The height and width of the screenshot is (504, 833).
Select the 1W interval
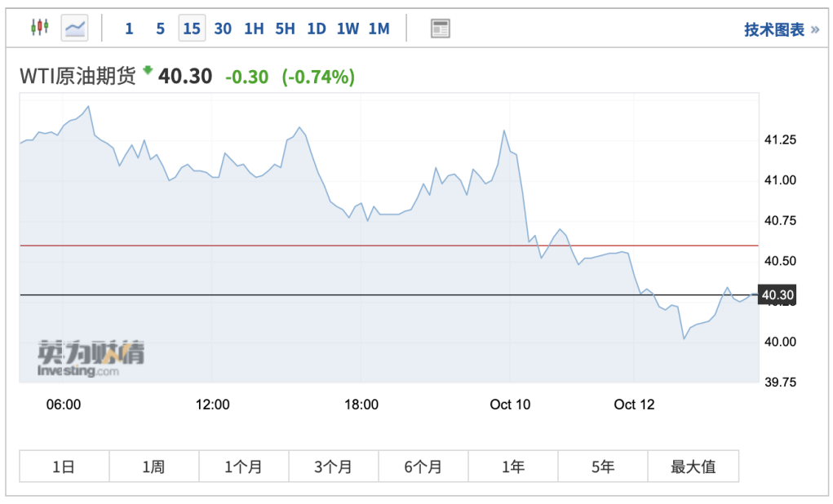348,29
